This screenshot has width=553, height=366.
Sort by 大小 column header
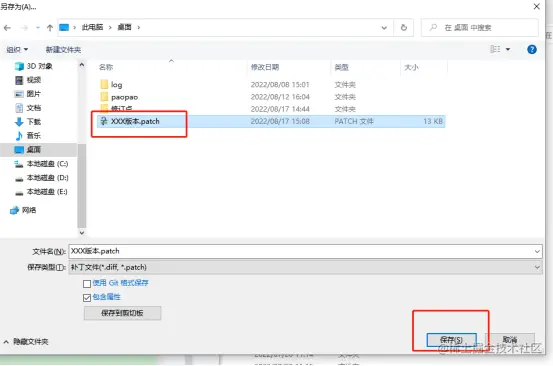[411, 67]
